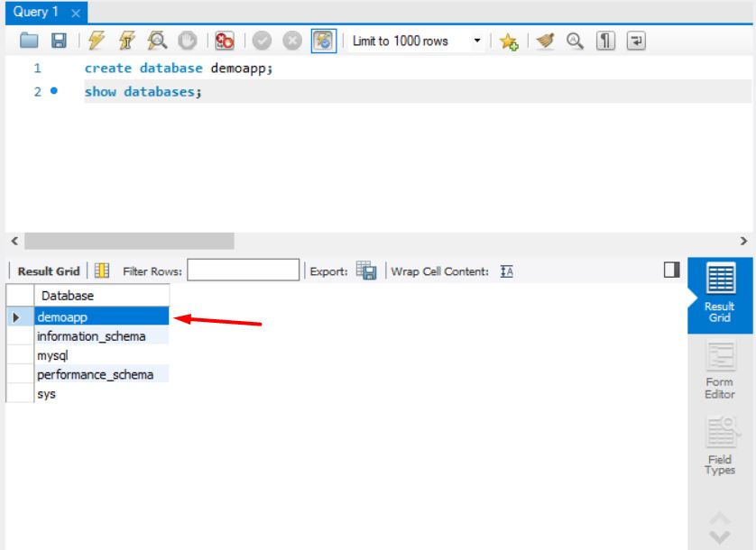
Task: Open the Limit to 1000 rows dropdown
Action: click(475, 40)
